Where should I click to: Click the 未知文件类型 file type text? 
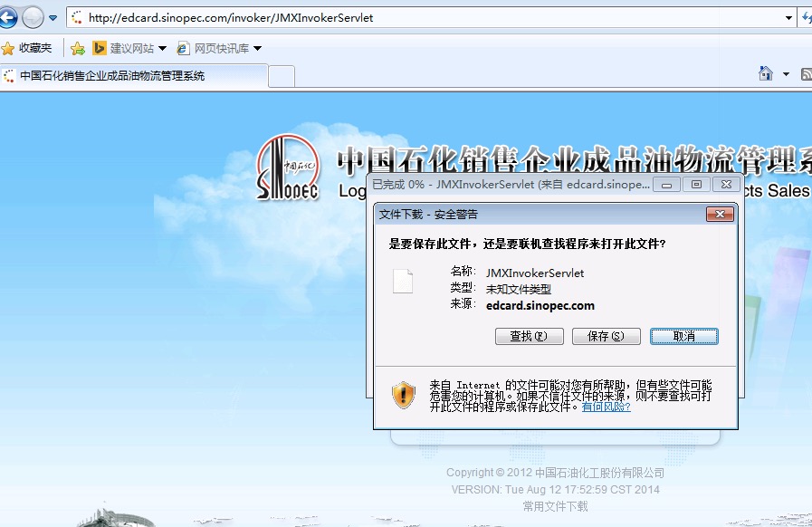click(519, 289)
